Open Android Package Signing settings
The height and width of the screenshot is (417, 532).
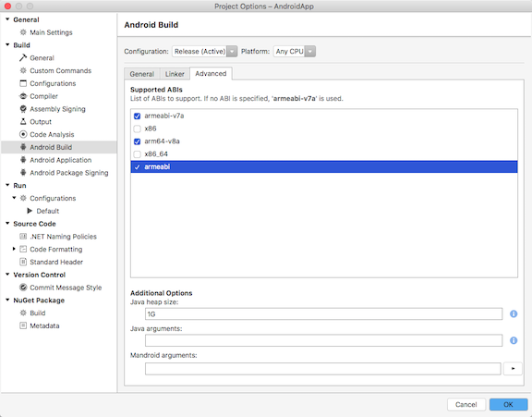pos(69,173)
